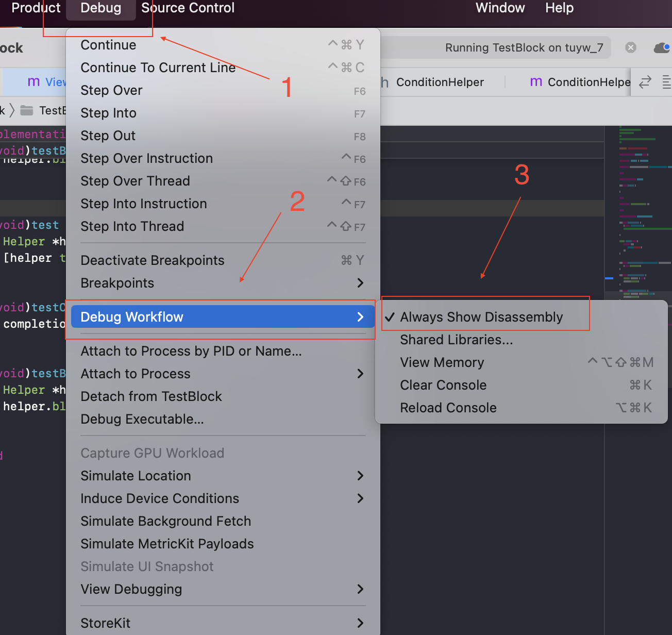
Task: Select View Memory in Debug Workflow submenu
Action: click(x=442, y=362)
